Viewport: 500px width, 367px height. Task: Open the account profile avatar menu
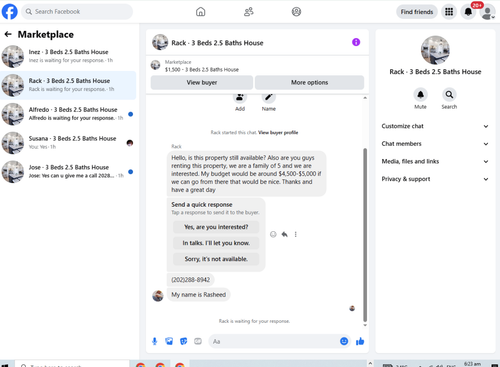(x=487, y=12)
